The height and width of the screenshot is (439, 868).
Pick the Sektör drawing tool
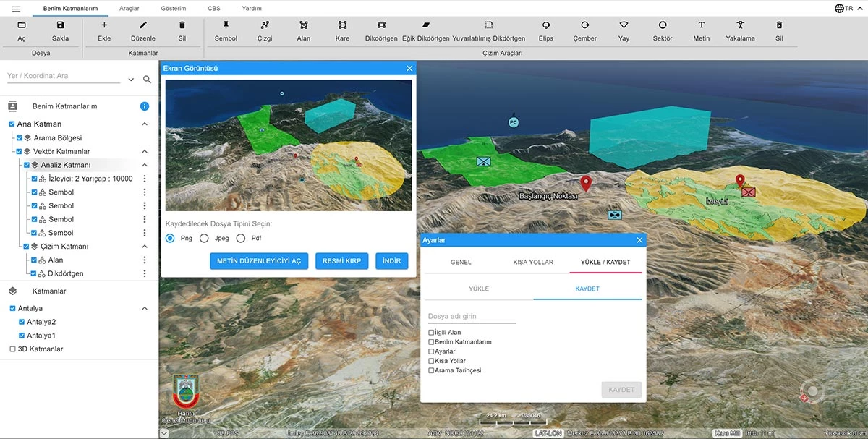(x=663, y=30)
